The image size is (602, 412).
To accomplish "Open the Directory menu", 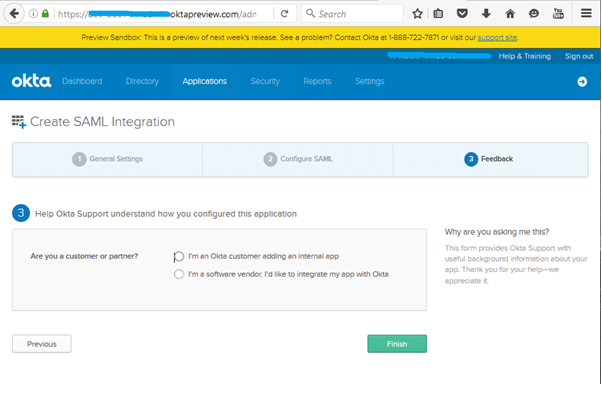I will [142, 81].
